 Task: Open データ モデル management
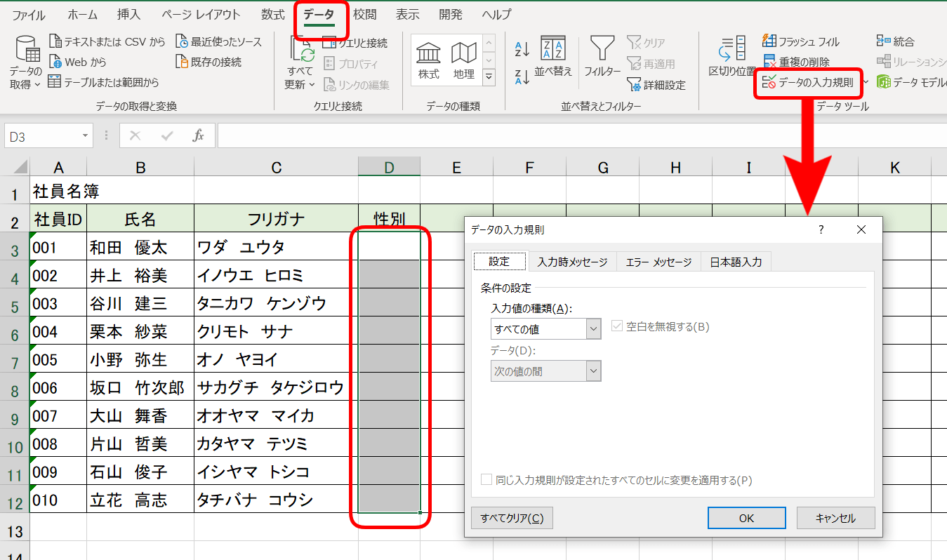[x=911, y=83]
